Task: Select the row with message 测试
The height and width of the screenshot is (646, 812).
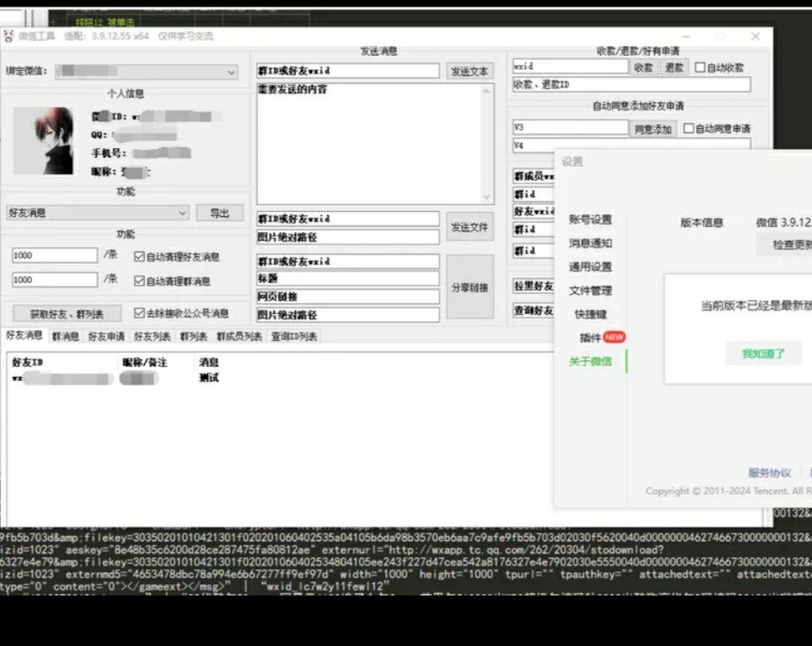Action: 280,379
